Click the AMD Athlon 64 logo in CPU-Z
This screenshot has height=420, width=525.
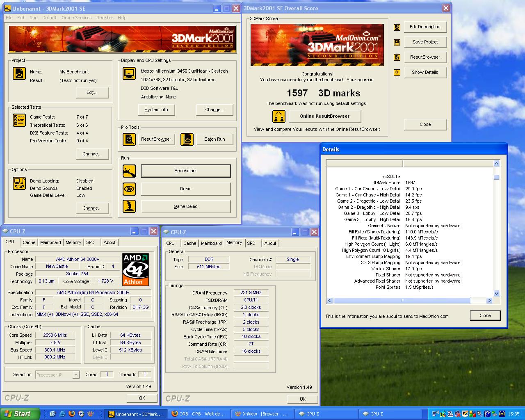click(x=135, y=269)
